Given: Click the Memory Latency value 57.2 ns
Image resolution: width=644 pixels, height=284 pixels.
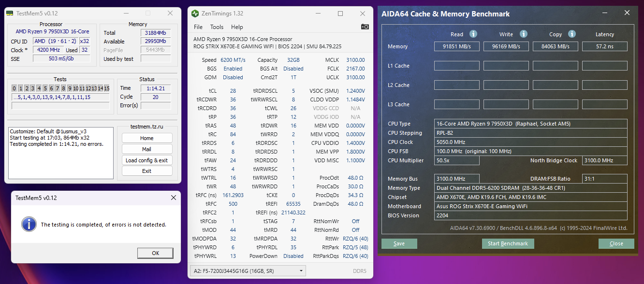Looking at the screenshot, I should (604, 46).
